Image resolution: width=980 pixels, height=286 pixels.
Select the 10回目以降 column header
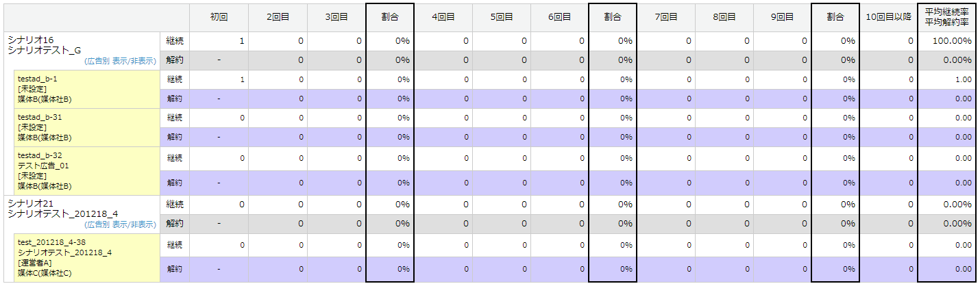(x=888, y=17)
